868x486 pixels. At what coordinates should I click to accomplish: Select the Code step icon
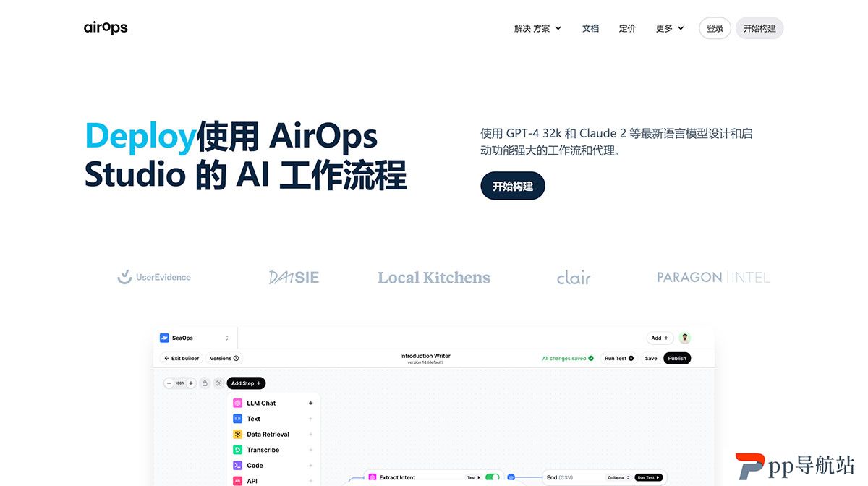[237, 466]
